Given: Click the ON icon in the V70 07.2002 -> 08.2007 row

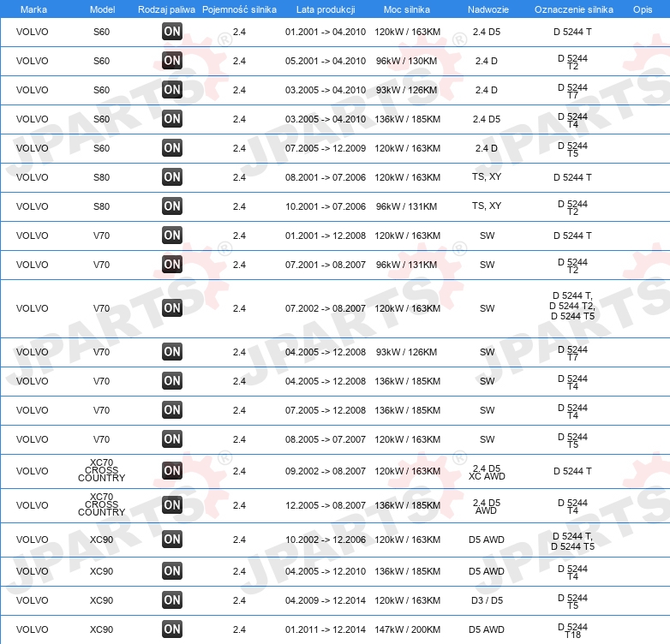Looking at the screenshot, I should point(172,308).
